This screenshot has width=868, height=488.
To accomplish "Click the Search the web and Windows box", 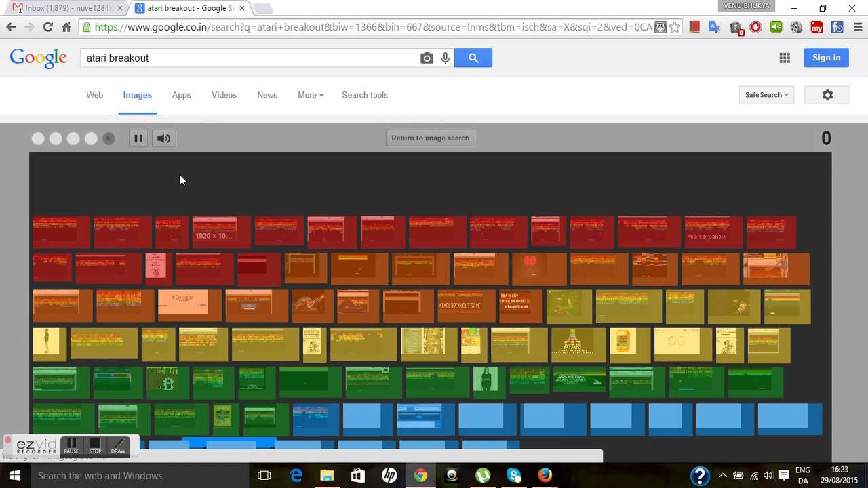I will [x=139, y=476].
